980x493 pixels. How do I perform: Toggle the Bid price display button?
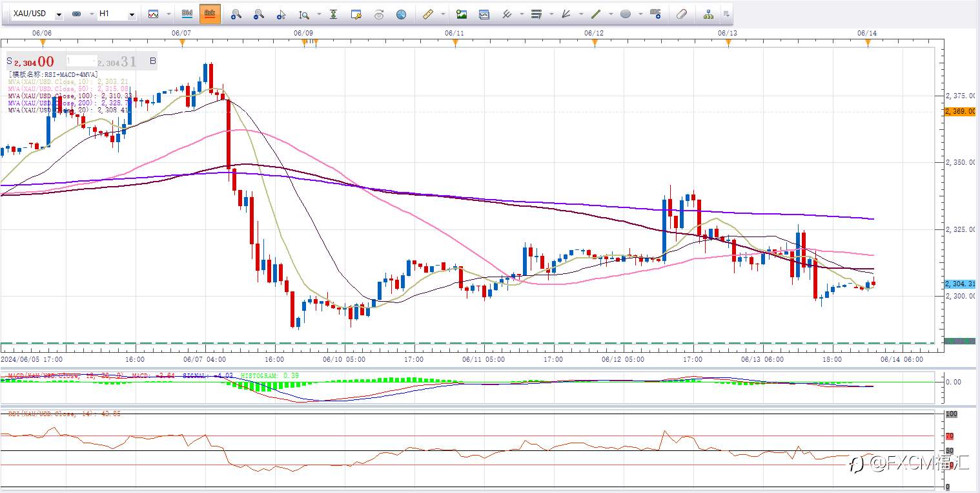[187, 14]
